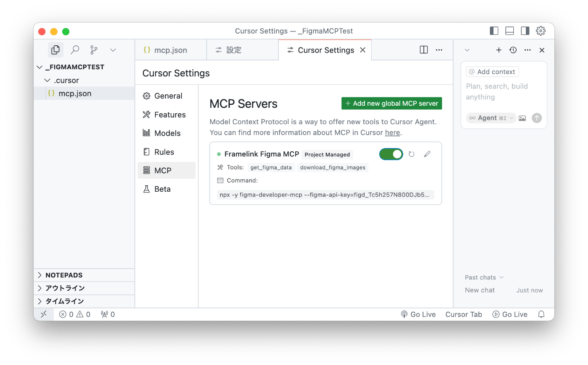Refresh the Framelink Figma MCP server
This screenshot has height=365, width=588.
tap(412, 154)
